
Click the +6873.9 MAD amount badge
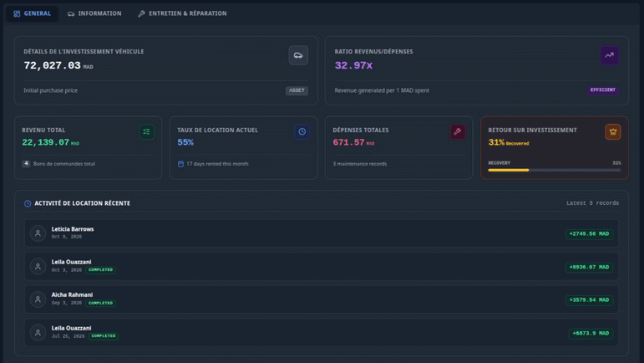coord(591,334)
